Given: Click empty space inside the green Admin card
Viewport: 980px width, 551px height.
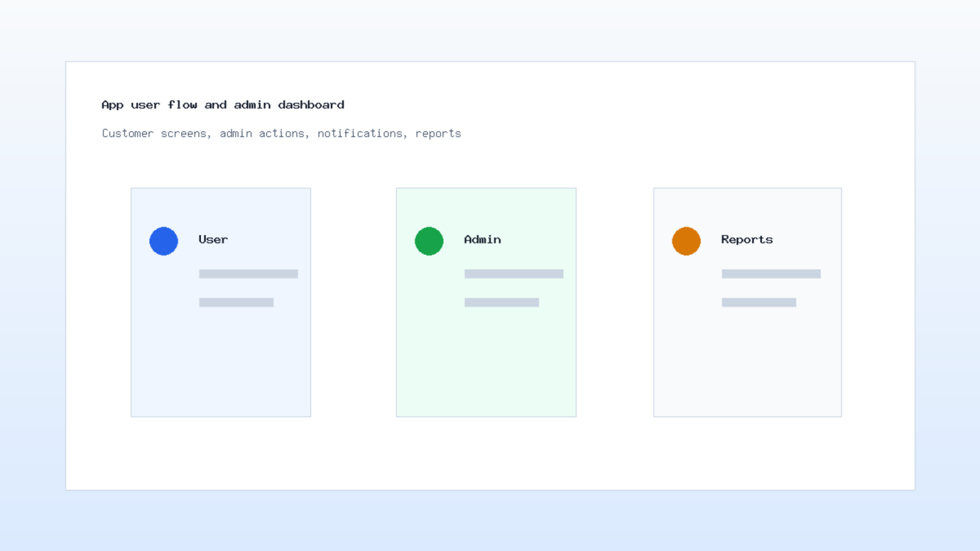Looking at the screenshot, I should pyautogui.click(x=486, y=367).
